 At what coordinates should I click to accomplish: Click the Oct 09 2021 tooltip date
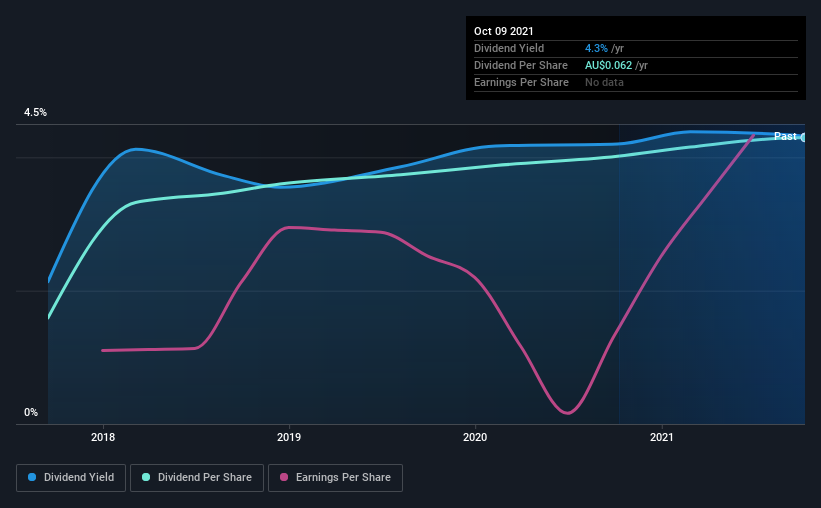tap(504, 31)
